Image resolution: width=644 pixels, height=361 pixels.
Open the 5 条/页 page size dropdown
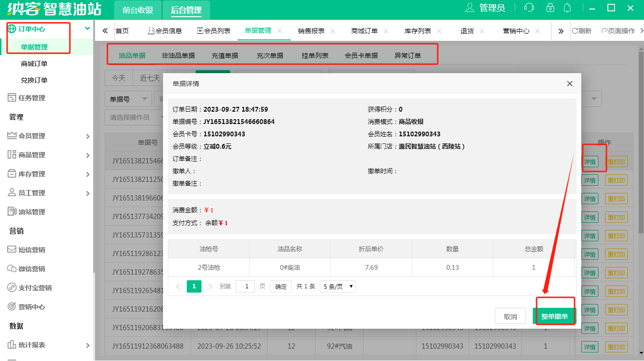[337, 286]
